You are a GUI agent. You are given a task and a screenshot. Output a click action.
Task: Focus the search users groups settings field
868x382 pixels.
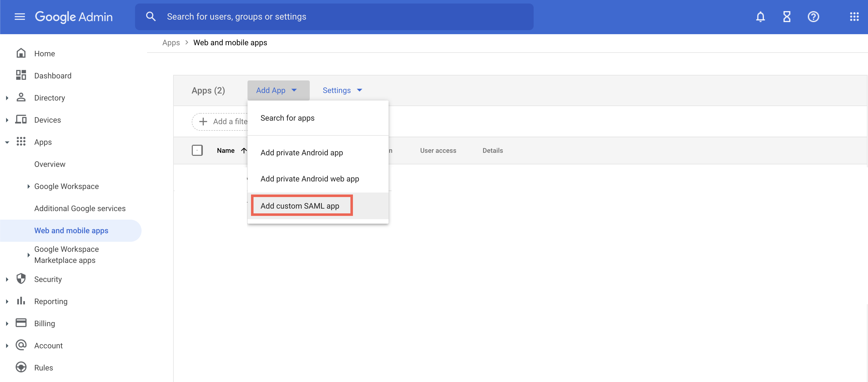tap(334, 17)
